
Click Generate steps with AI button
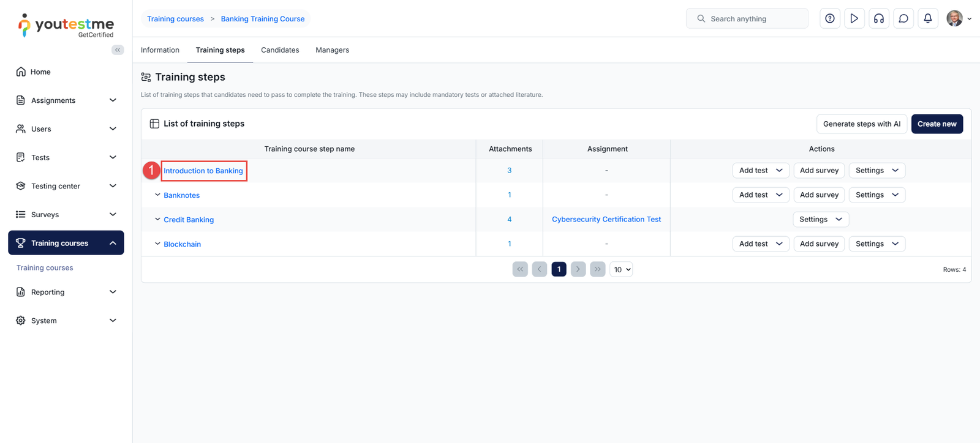point(861,124)
